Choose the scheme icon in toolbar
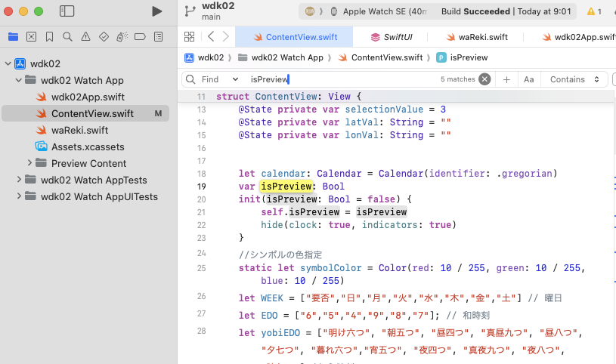The width and height of the screenshot is (616, 364). [310, 11]
